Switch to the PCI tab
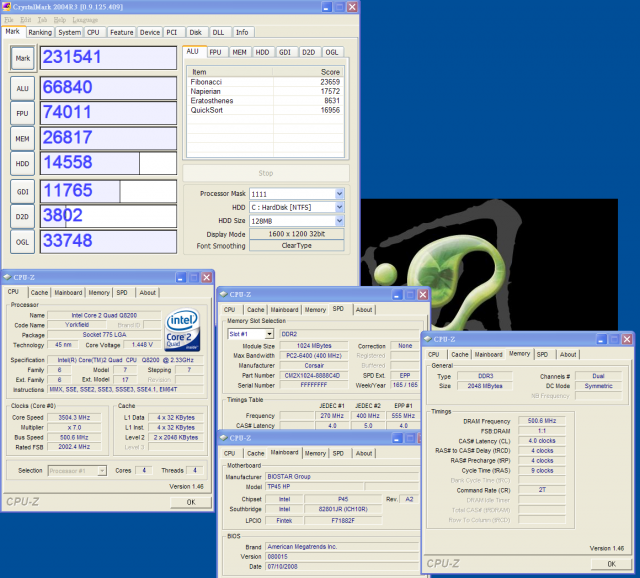The height and width of the screenshot is (578, 640). click(173, 32)
